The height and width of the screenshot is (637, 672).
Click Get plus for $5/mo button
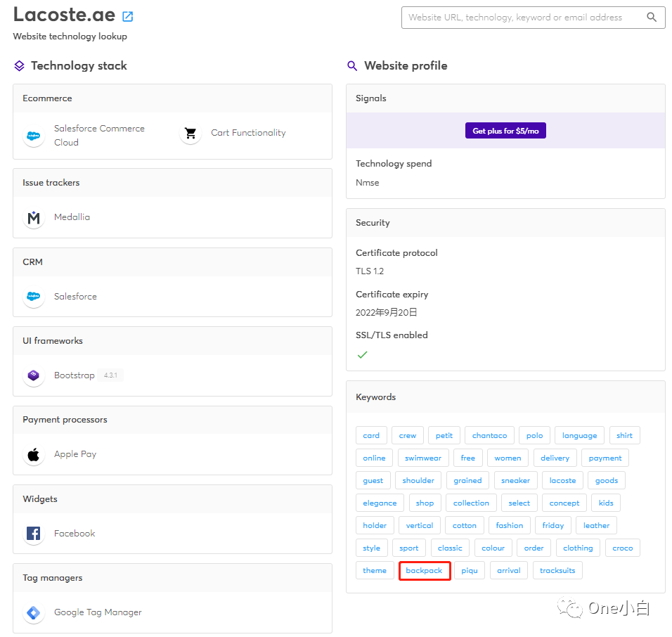pyautogui.click(x=505, y=131)
